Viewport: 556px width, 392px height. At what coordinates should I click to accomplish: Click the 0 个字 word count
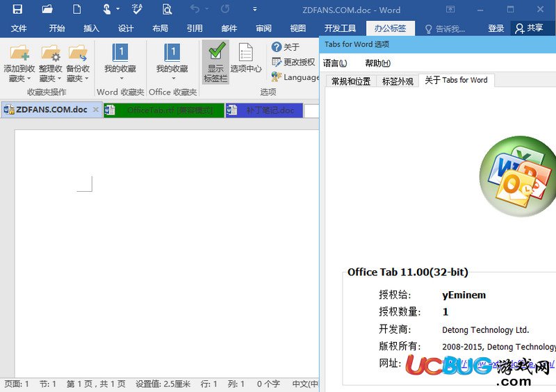tap(268, 384)
